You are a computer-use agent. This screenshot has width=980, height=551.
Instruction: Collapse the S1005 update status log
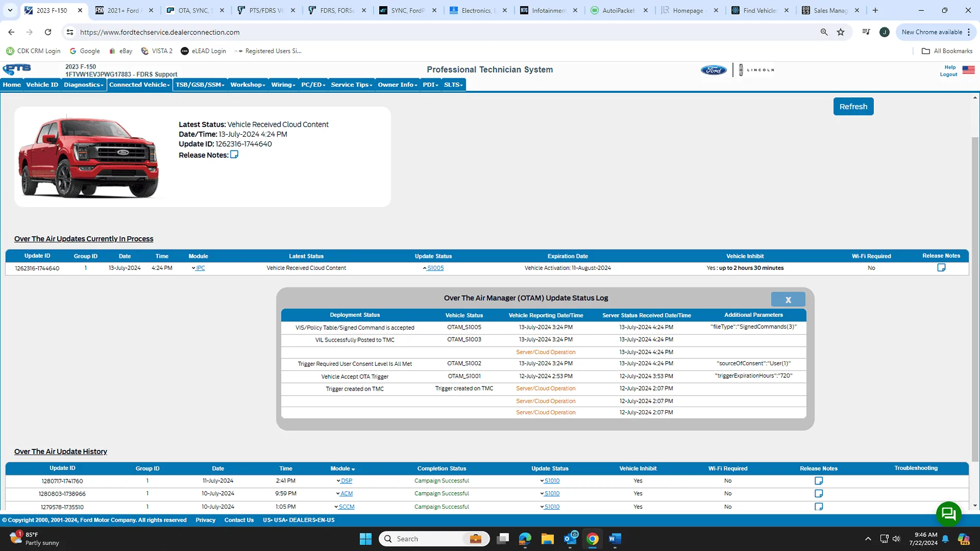pyautogui.click(x=434, y=268)
